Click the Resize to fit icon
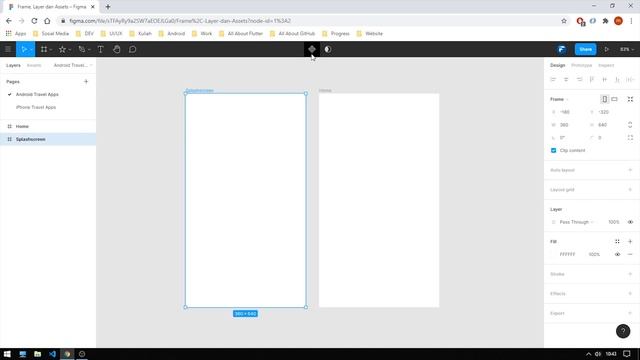640x360 pixels. [630, 99]
